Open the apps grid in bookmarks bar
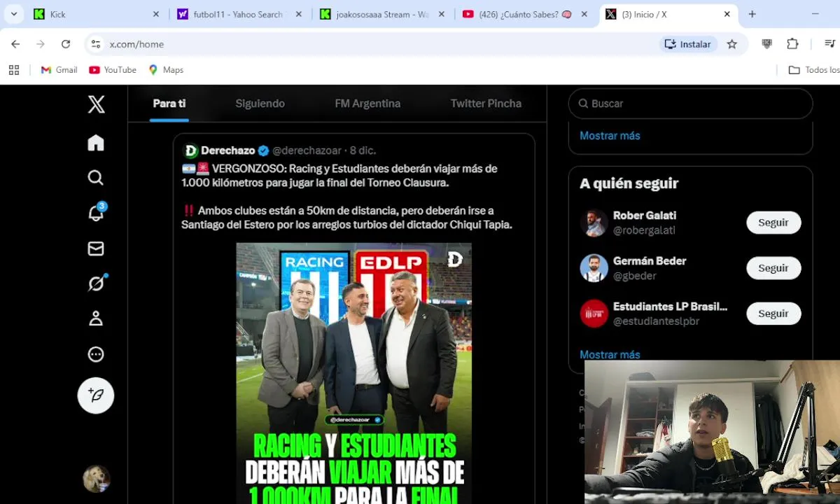Viewport: 840px width, 504px height. (14, 70)
